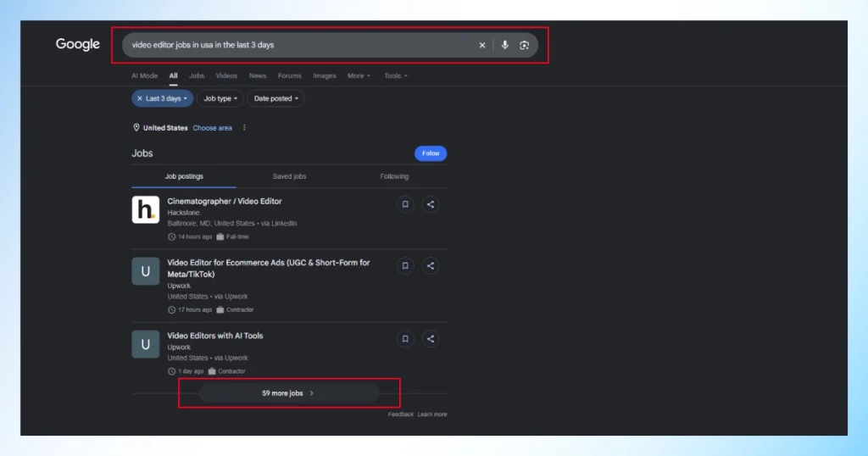Click the location pin icon beside United States
Viewport: 868px width, 456px height.
[x=136, y=127]
